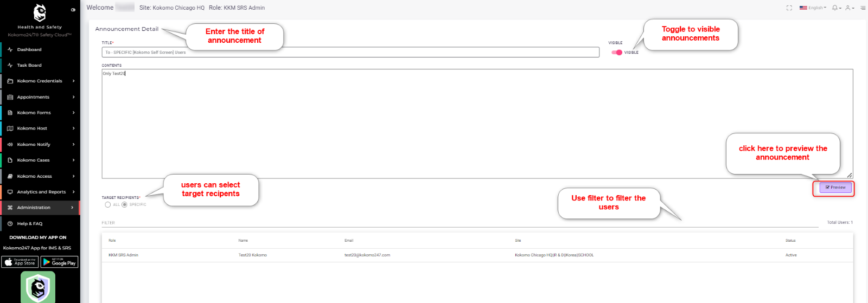868x303 pixels.
Task: Click the Appointments calendar icon
Action: point(10,97)
